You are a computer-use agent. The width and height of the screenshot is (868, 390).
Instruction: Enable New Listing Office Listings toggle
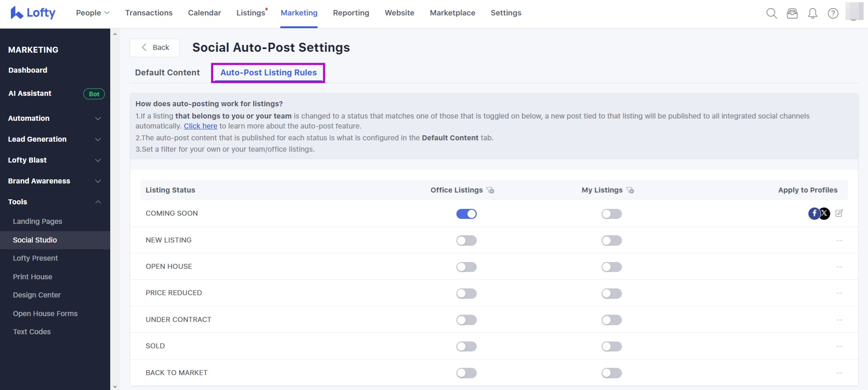click(466, 241)
